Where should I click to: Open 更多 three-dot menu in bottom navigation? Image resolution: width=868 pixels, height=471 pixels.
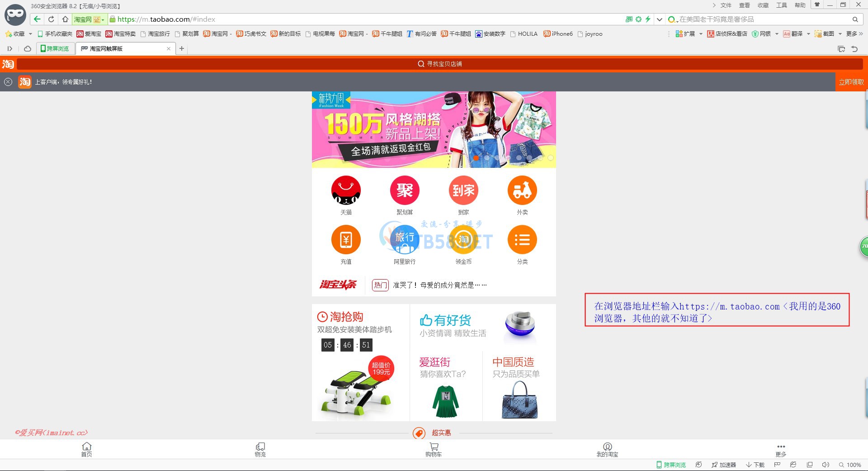(x=781, y=450)
